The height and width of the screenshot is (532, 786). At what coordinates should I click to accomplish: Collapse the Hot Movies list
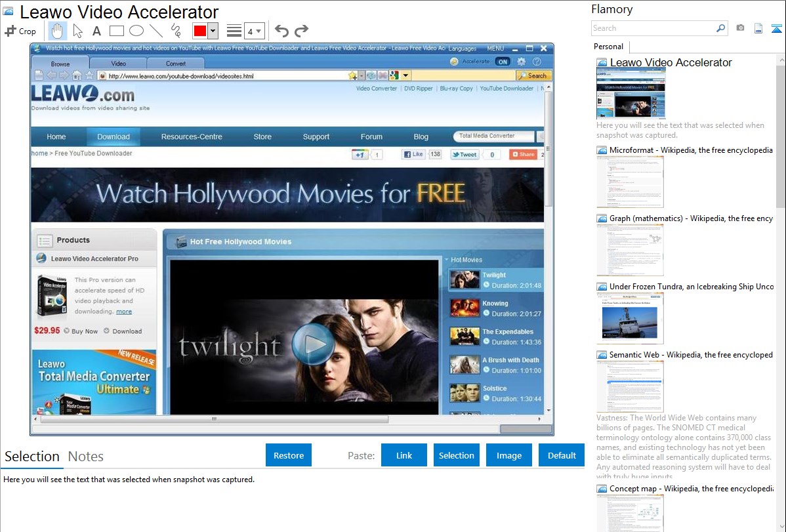pyautogui.click(x=447, y=260)
